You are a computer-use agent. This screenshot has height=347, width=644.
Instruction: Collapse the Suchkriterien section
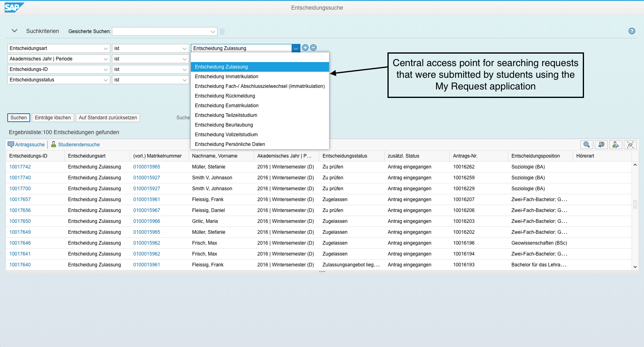[x=15, y=31]
